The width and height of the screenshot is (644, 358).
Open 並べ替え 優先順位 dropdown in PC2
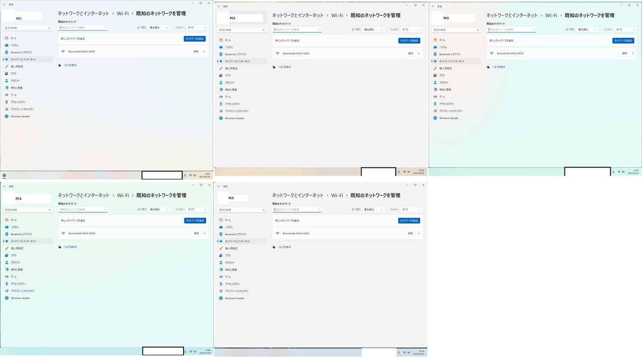click(374, 29)
